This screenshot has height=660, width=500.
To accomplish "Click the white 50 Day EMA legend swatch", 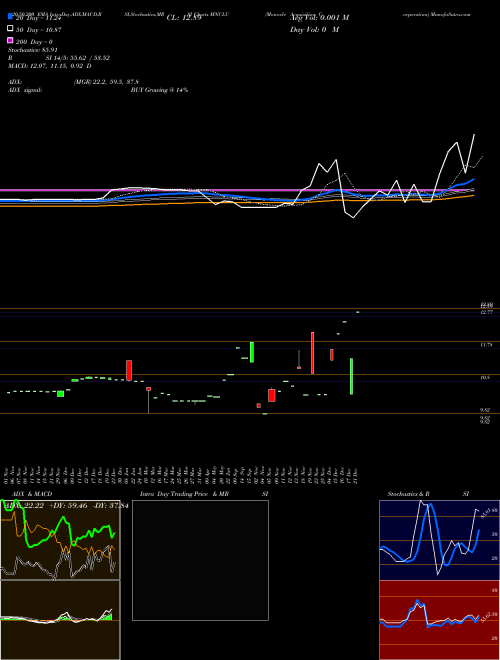I will click(10, 29).
